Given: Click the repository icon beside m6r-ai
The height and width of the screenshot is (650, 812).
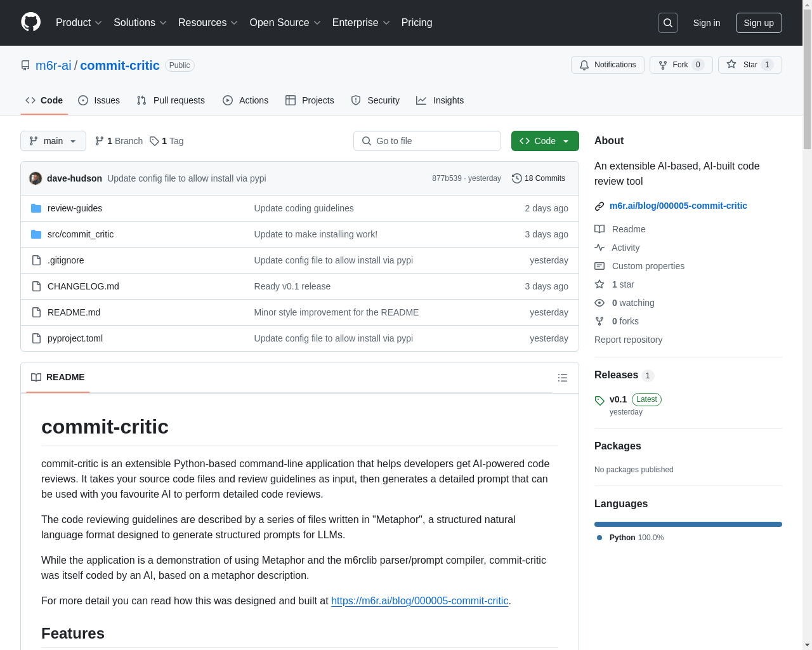Looking at the screenshot, I should [25, 65].
